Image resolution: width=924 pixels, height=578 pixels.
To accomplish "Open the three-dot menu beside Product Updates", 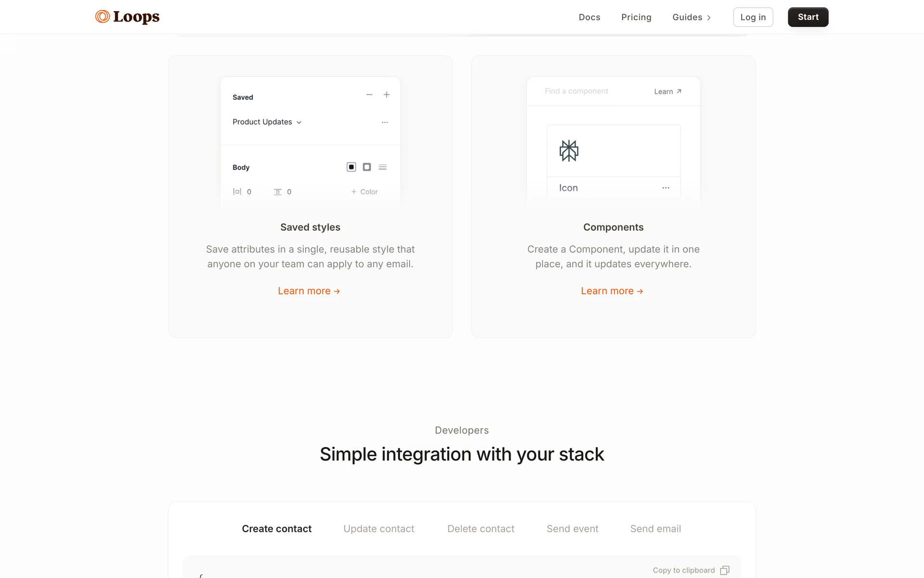I will tap(385, 122).
